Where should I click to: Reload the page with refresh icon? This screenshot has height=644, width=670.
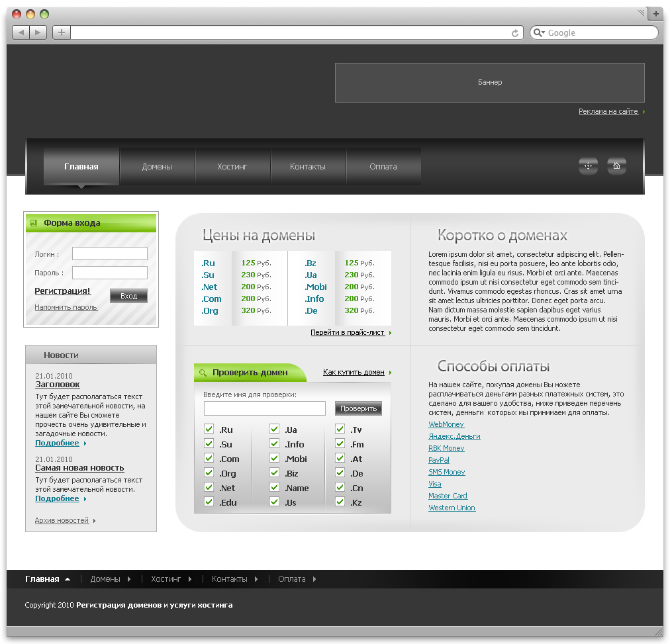515,33
